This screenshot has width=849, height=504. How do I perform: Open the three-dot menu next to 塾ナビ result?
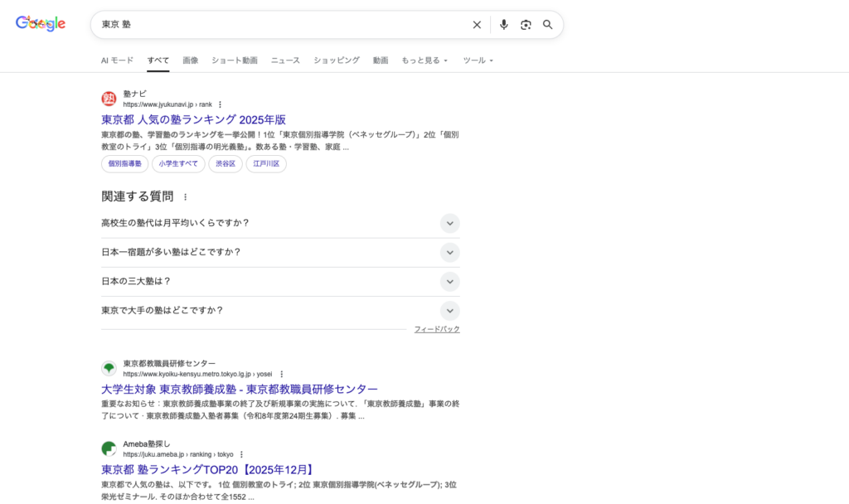220,104
